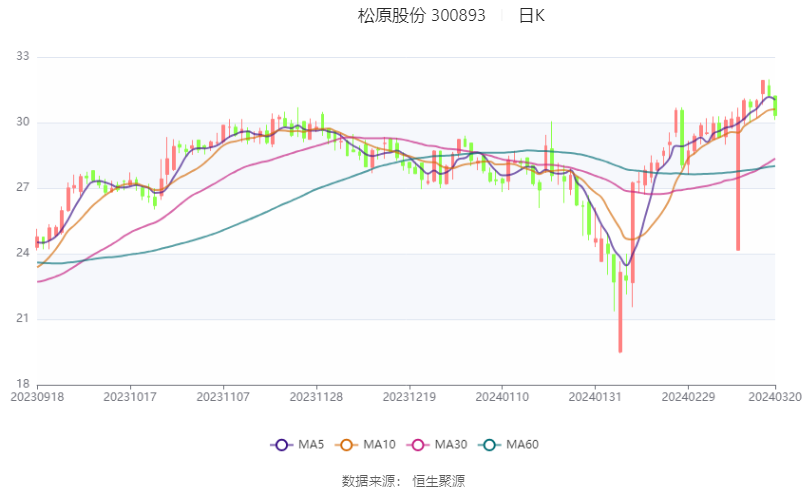This screenshot has width=807, height=491.
Task: Select the chart title 松原股份 300893
Action: click(x=422, y=15)
